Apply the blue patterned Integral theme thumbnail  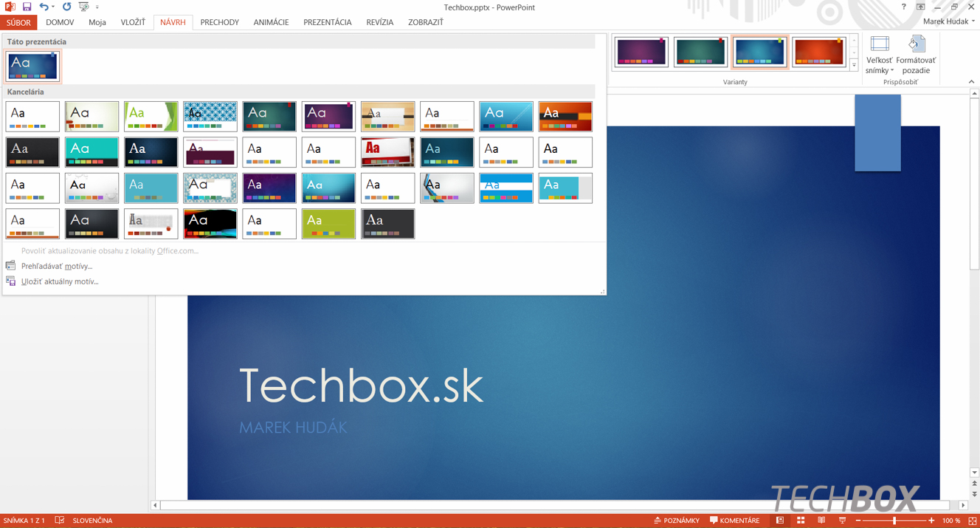[x=210, y=116]
